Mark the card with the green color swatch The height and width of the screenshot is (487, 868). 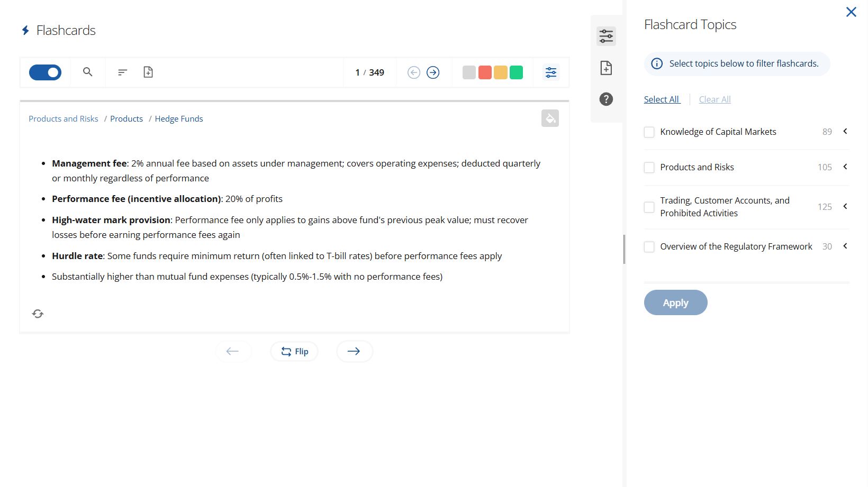point(516,72)
